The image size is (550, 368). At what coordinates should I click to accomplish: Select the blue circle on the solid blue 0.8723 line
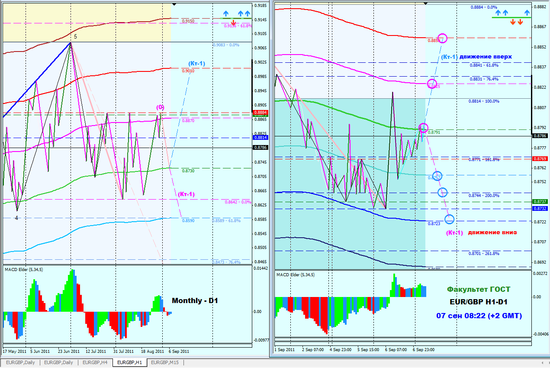[449, 219]
